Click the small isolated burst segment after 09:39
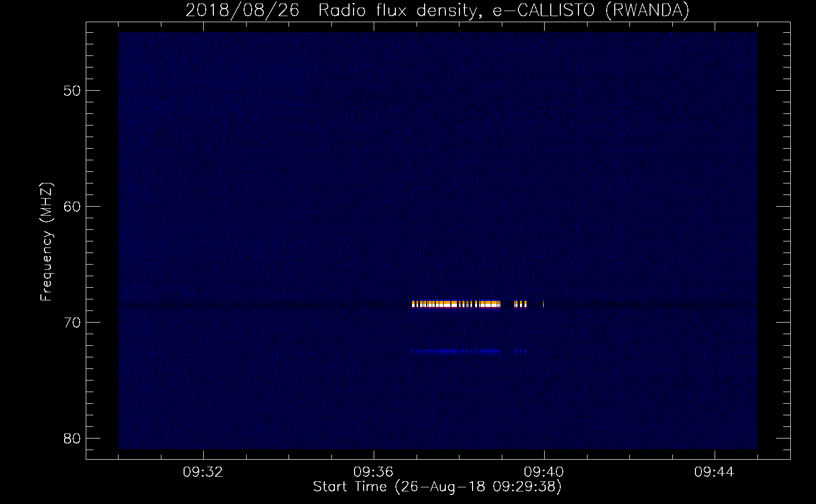This screenshot has height=504, width=816. click(x=520, y=304)
